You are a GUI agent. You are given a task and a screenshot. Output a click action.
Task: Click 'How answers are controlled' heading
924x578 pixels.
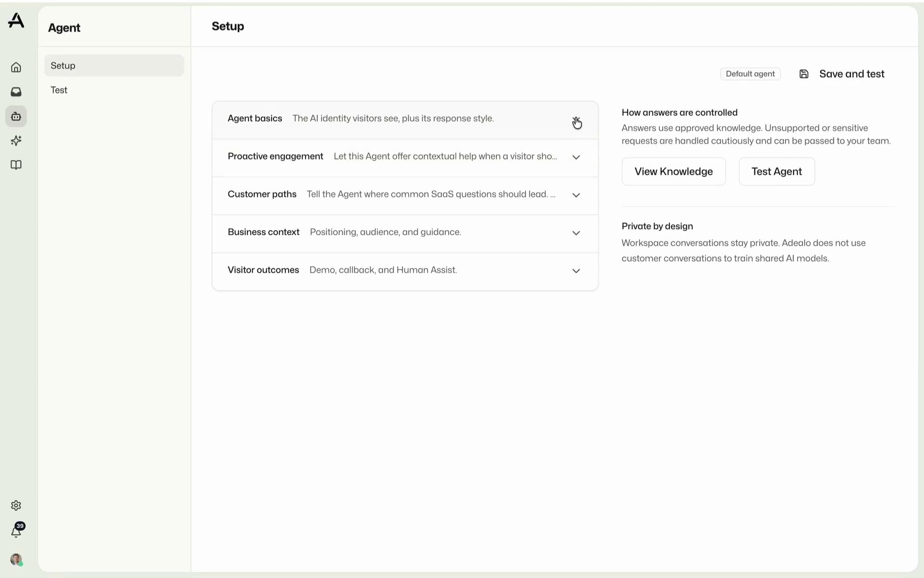coord(679,113)
